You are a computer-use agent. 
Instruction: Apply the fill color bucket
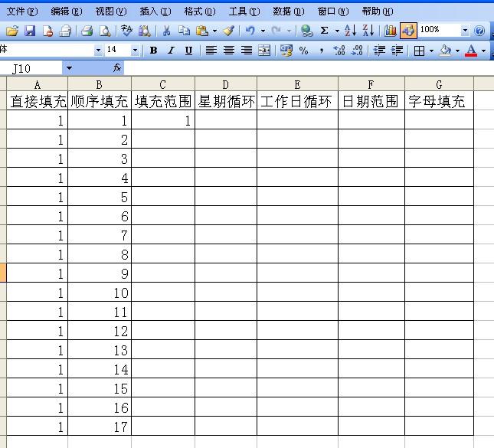tap(445, 50)
